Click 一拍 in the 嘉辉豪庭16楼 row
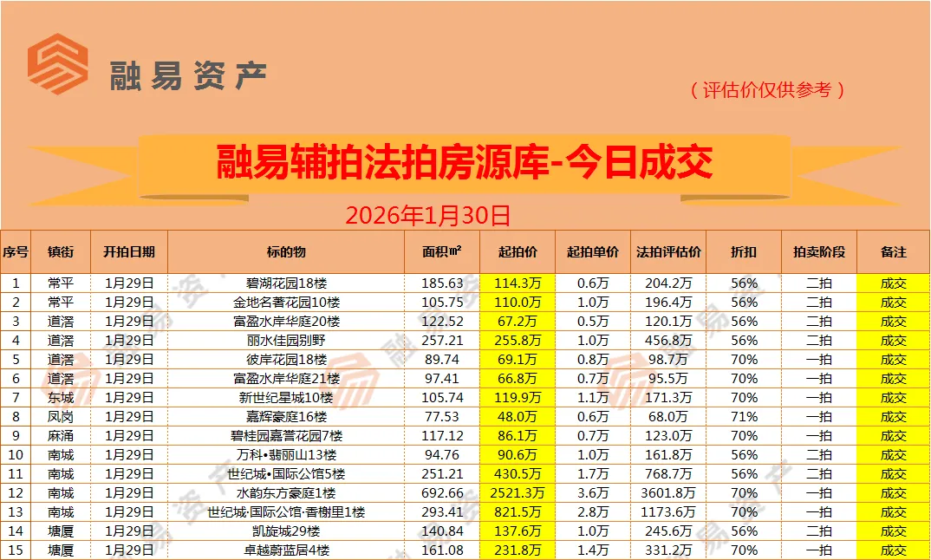931x560 pixels. (819, 417)
